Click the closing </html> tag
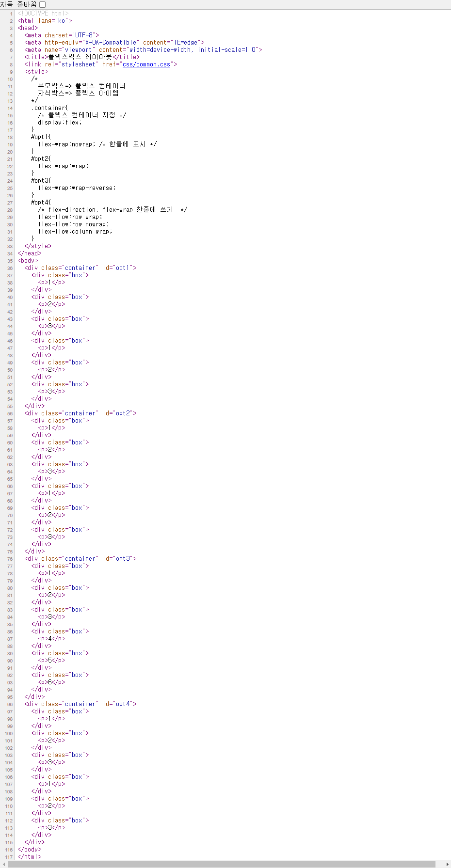 click(x=30, y=857)
